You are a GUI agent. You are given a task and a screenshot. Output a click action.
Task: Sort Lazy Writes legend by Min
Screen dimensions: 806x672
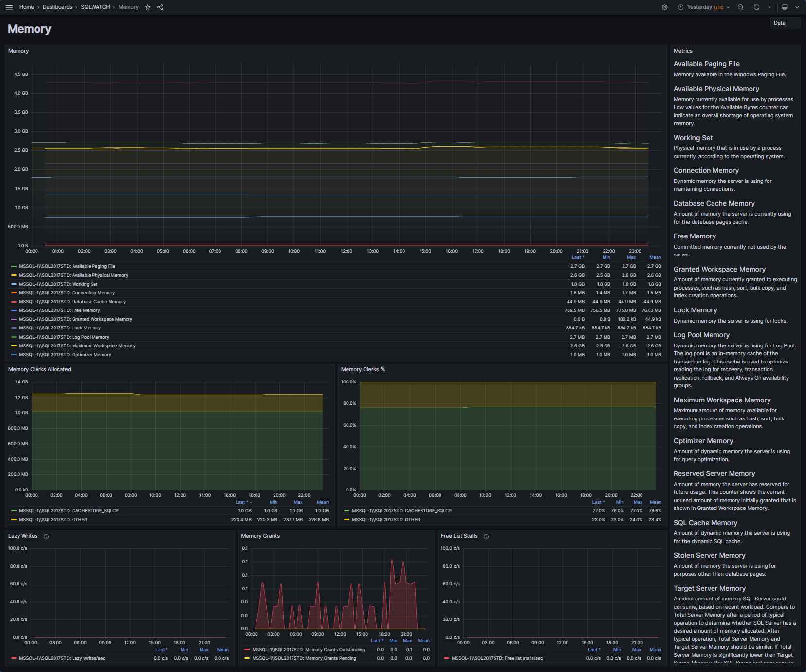click(184, 650)
